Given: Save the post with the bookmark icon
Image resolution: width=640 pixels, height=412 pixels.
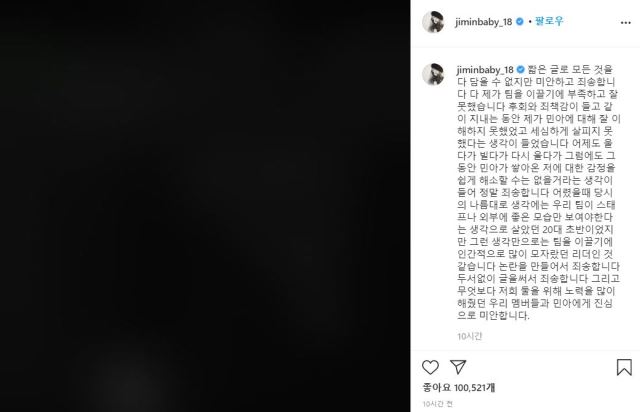Looking at the screenshot, I should [x=624, y=367].
